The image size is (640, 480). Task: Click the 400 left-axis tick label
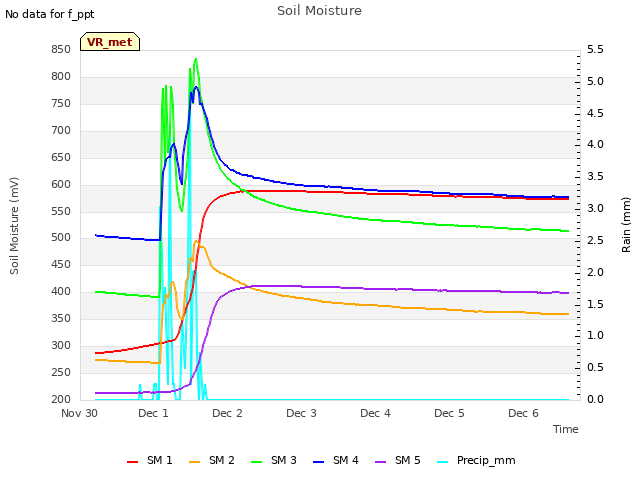pyautogui.click(x=61, y=291)
